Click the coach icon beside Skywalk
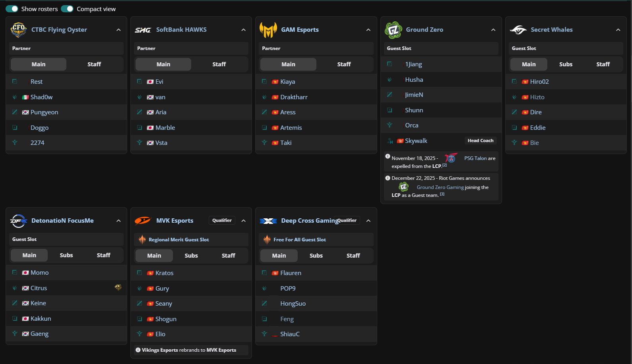This screenshot has height=364, width=632. coord(390,141)
